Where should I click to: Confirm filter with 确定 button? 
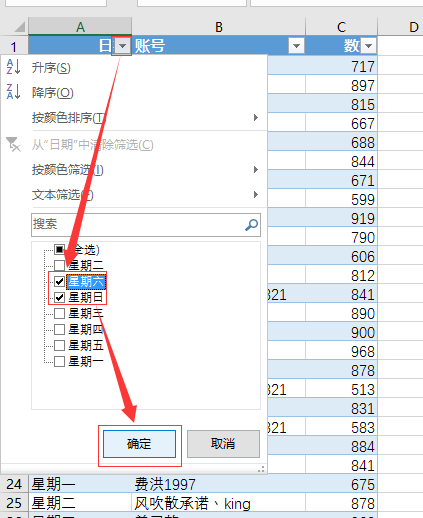click(139, 444)
